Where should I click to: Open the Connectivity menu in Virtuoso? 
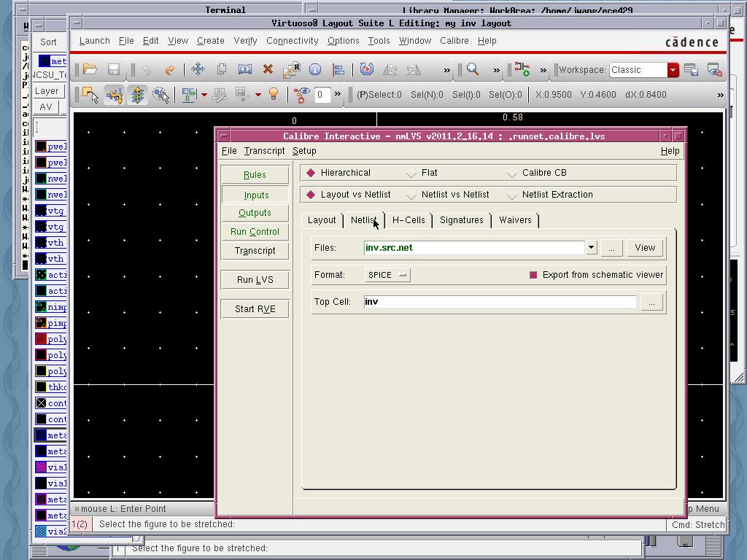(x=293, y=41)
